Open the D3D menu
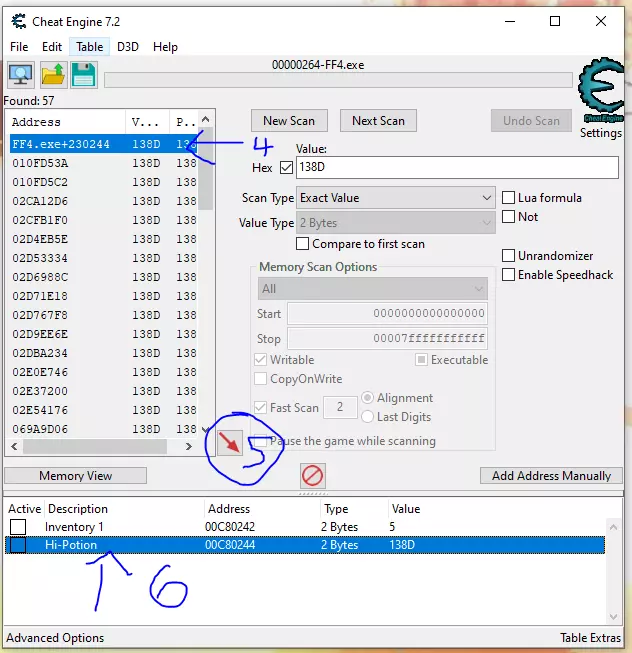Screen dimensions: 632x653 pyautogui.click(x=128, y=47)
